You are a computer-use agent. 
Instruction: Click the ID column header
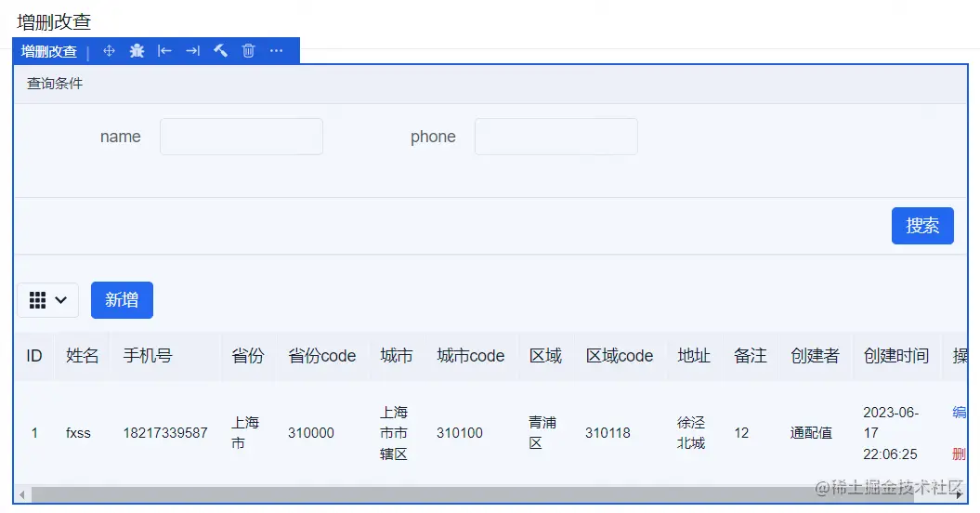tap(34, 356)
